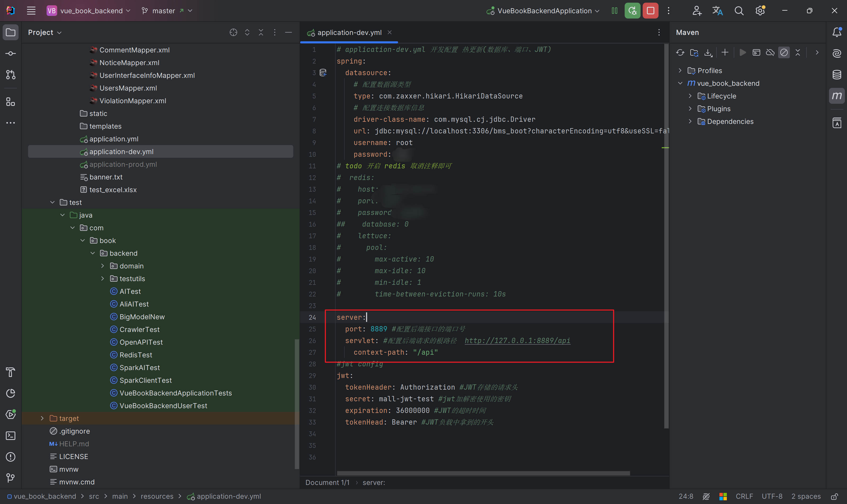Open the Pull Requests tool window
Image resolution: width=847 pixels, height=504 pixels.
[11, 75]
